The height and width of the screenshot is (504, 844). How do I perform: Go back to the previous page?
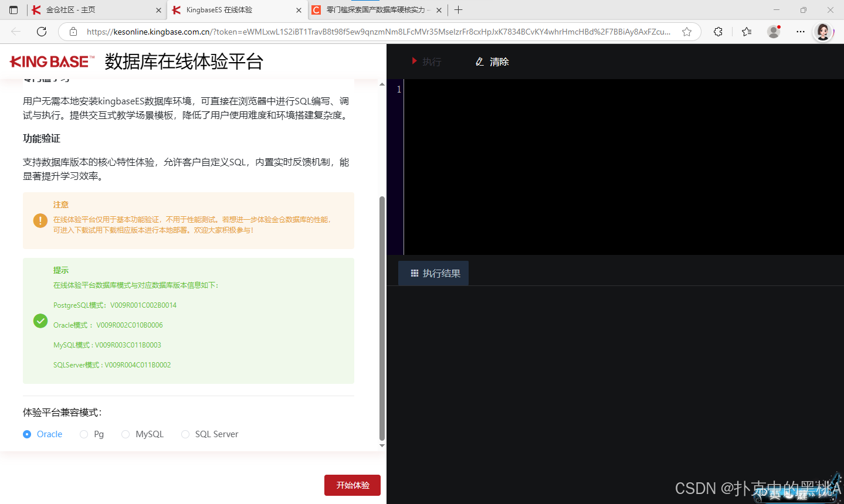16,32
